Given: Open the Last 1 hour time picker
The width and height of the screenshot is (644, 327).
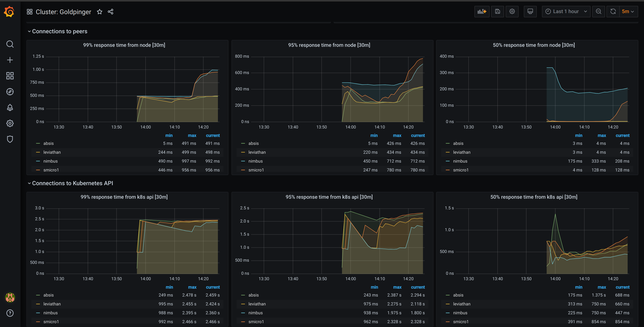Looking at the screenshot, I should point(566,11).
